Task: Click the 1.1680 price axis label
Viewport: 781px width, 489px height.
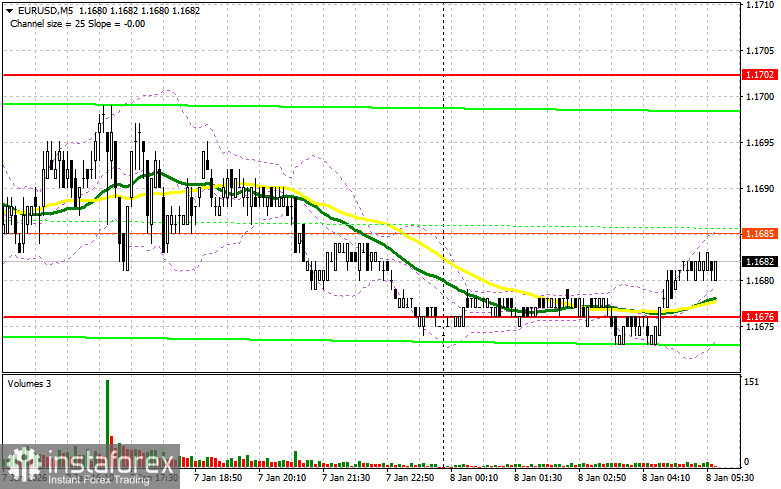Action: (760, 280)
